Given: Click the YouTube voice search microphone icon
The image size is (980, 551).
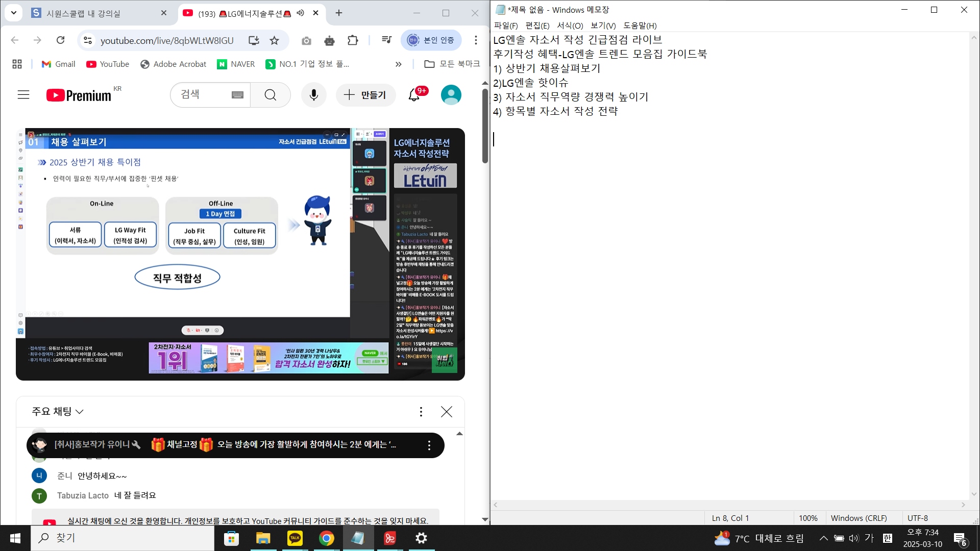Looking at the screenshot, I should coord(313,95).
